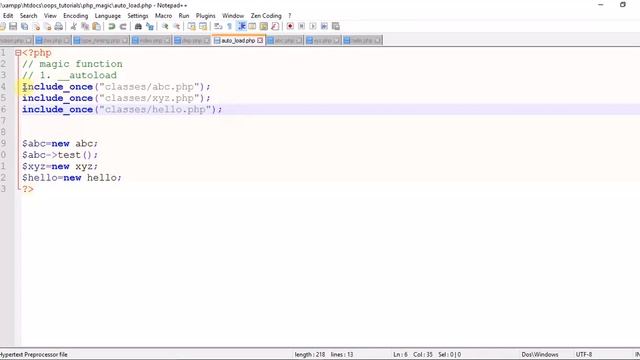
Task: Click in the include_once classes/hello.php line
Action: tap(122, 109)
